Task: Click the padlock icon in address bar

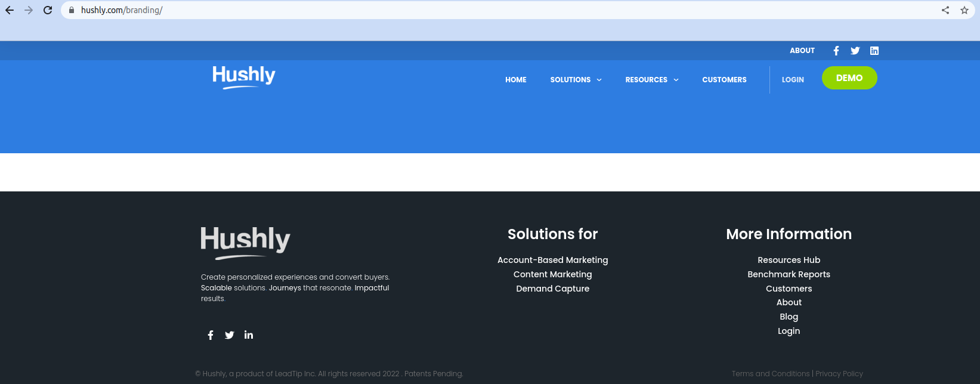Action: click(x=72, y=10)
